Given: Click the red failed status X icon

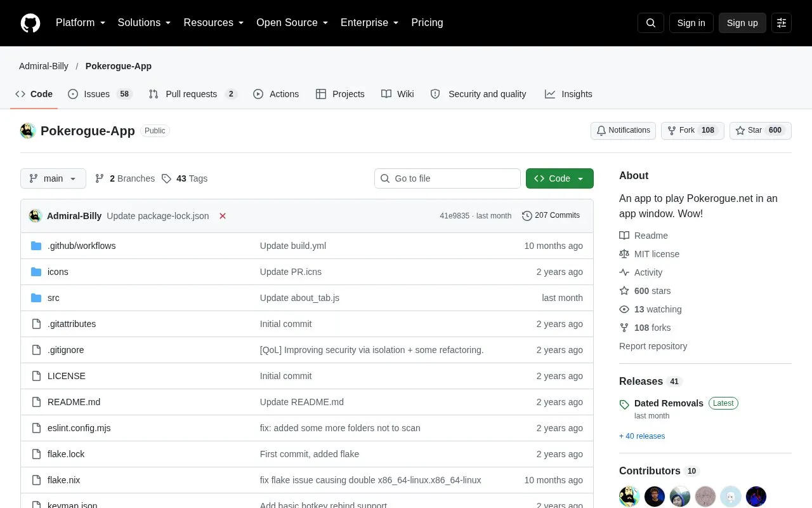Looking at the screenshot, I should pyautogui.click(x=223, y=216).
